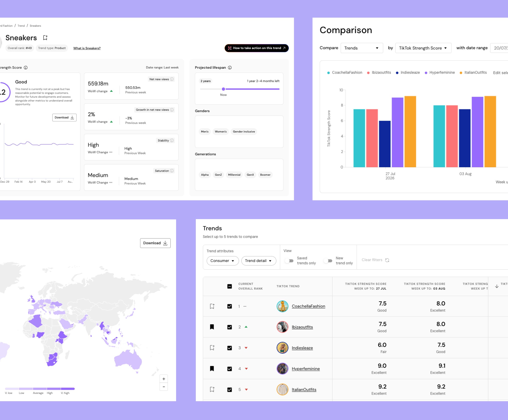Download the strength score chart
The height and width of the screenshot is (420, 508).
64,117
